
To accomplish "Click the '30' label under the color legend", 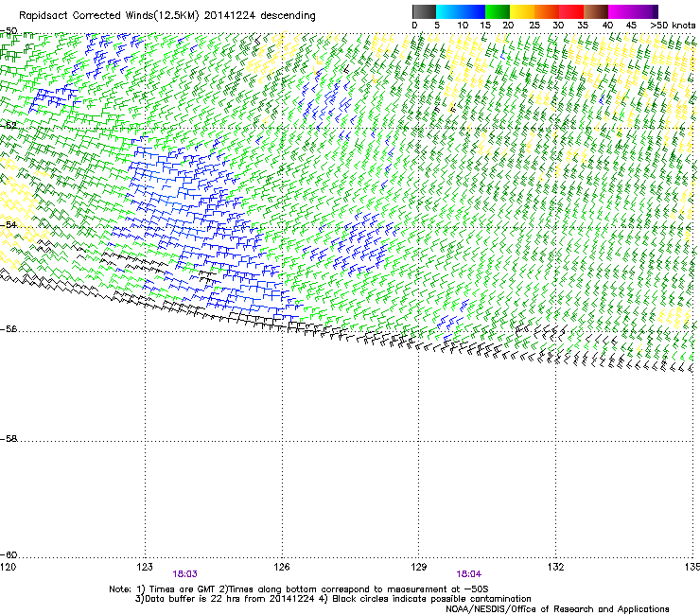I will pos(558,26).
